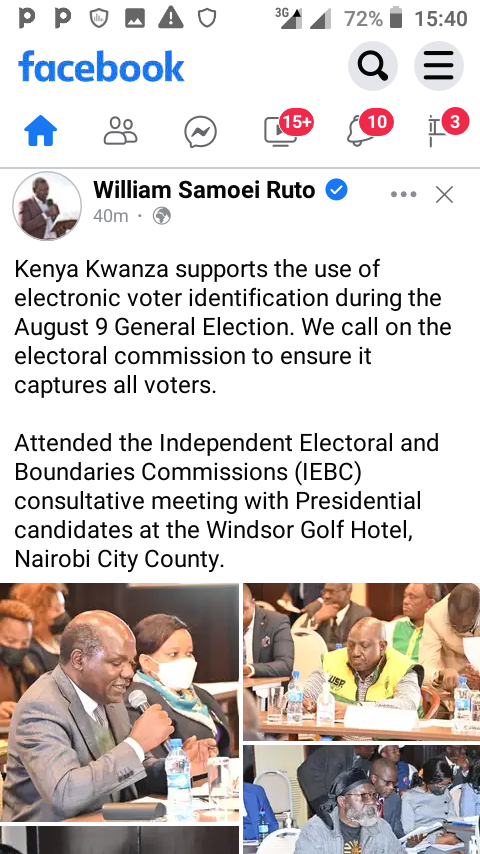Open post options three-dot menu

click(x=404, y=194)
